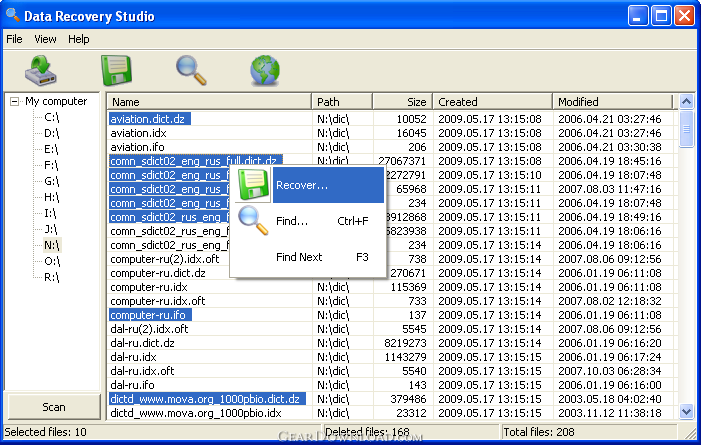Select file dal-ru(2).idx.oft
The image size is (701, 445).
[149, 329]
